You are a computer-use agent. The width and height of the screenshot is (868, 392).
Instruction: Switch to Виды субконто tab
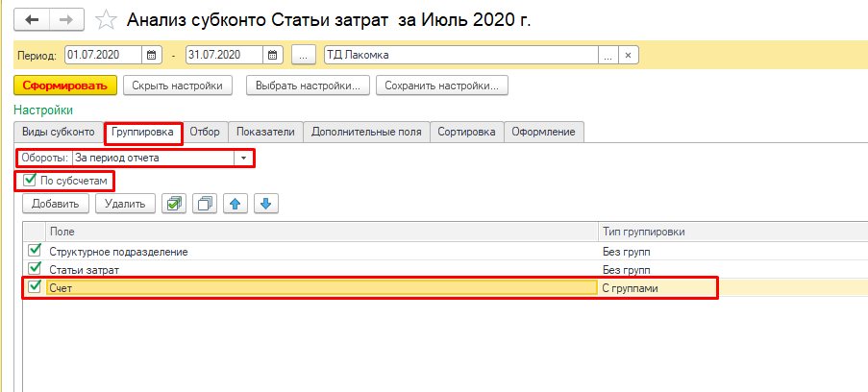pyautogui.click(x=59, y=133)
